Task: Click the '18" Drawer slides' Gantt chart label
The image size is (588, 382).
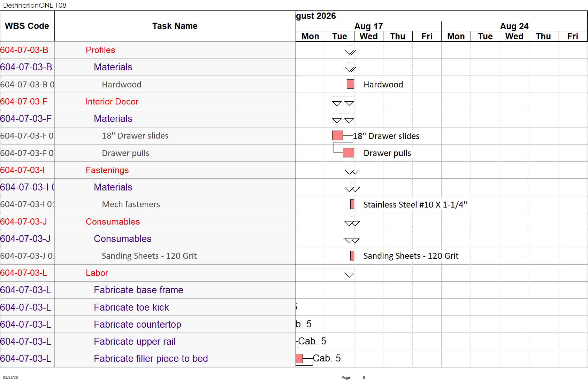Action: pos(386,136)
